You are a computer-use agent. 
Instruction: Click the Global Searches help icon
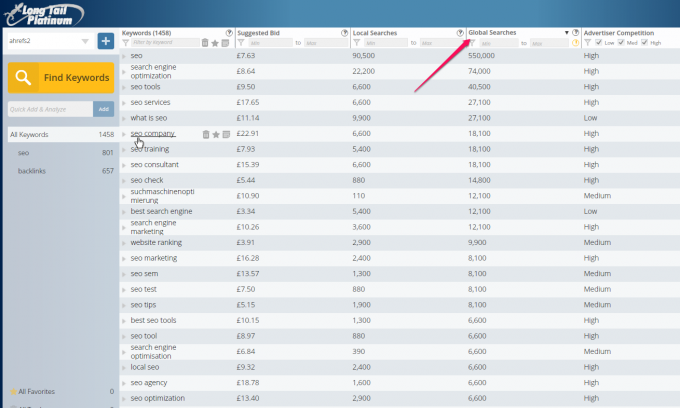tap(575, 33)
